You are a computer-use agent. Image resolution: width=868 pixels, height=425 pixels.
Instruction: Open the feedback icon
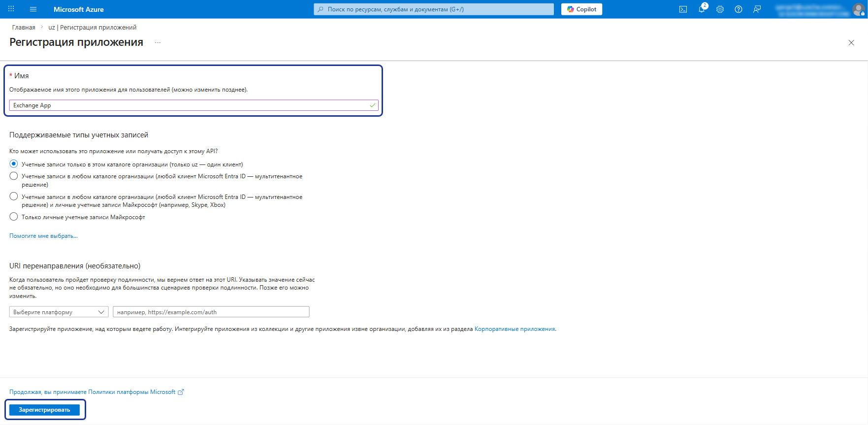757,9
